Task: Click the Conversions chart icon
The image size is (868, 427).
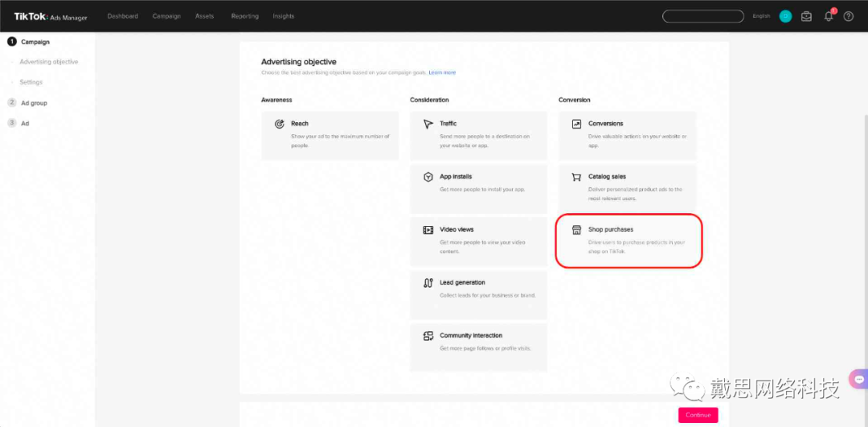Action: tap(576, 124)
